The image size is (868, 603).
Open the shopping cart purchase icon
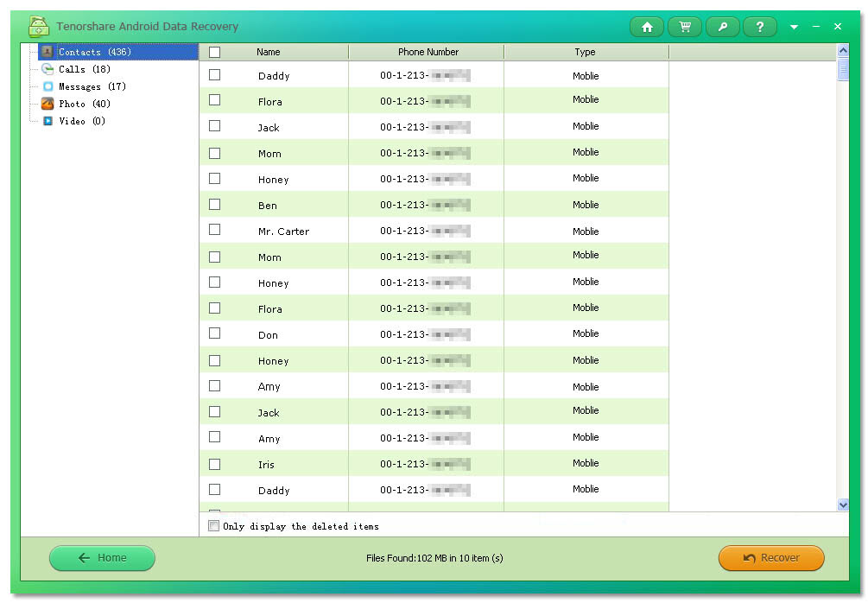(685, 27)
